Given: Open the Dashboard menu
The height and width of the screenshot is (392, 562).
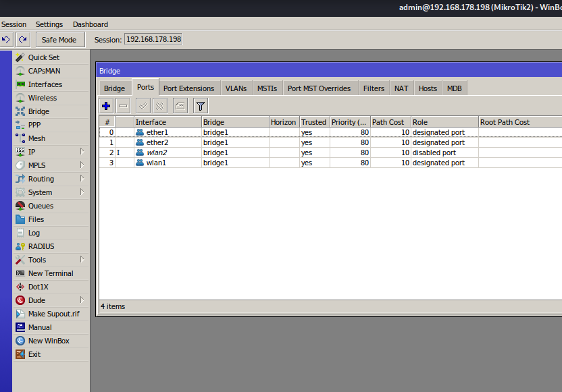Looking at the screenshot, I should (x=91, y=24).
